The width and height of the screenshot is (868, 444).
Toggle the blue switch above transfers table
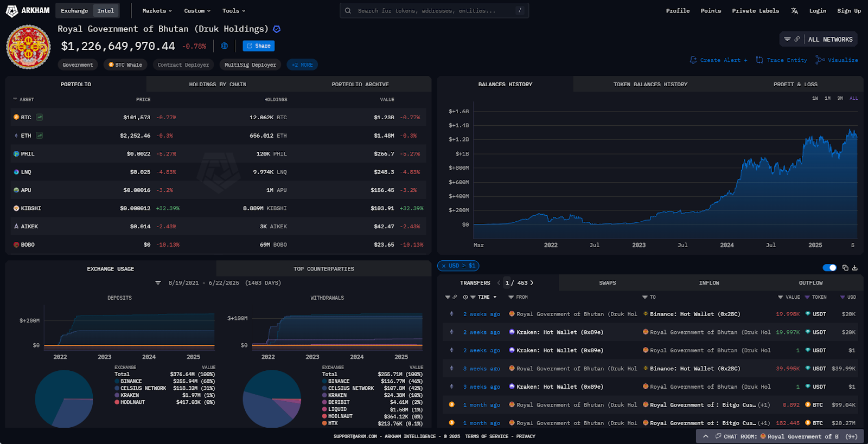point(829,268)
